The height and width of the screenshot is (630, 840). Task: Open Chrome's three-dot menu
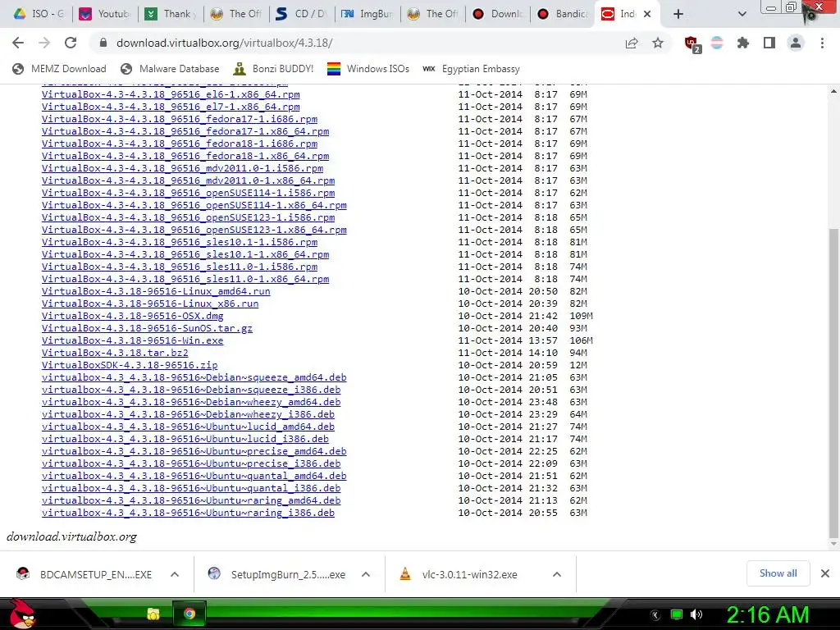(x=822, y=43)
